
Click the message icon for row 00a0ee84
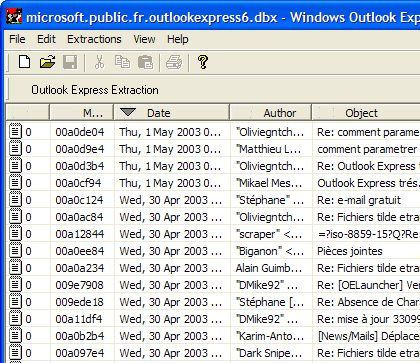coord(15,251)
